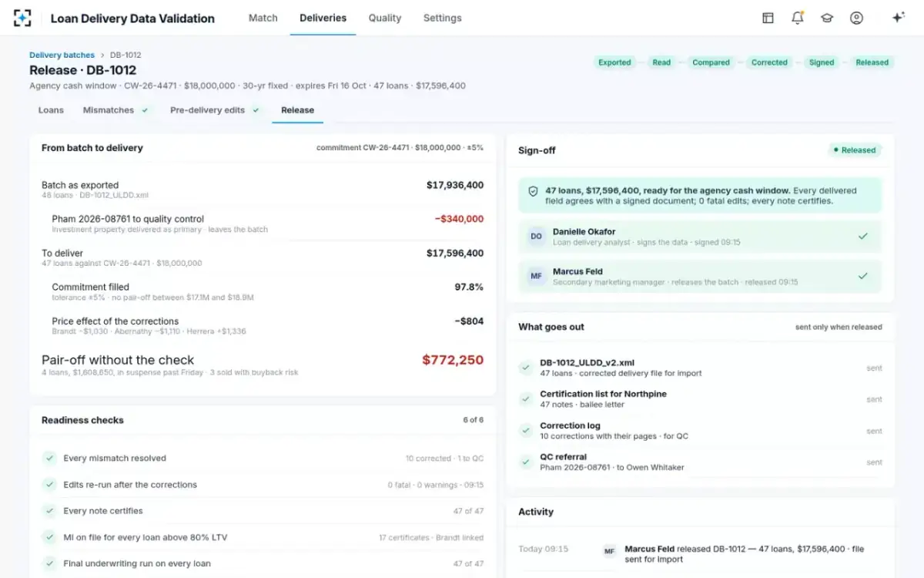Click check icon beside Pre-delivery edits tab
This screenshot has height=578, width=924.
click(x=256, y=110)
